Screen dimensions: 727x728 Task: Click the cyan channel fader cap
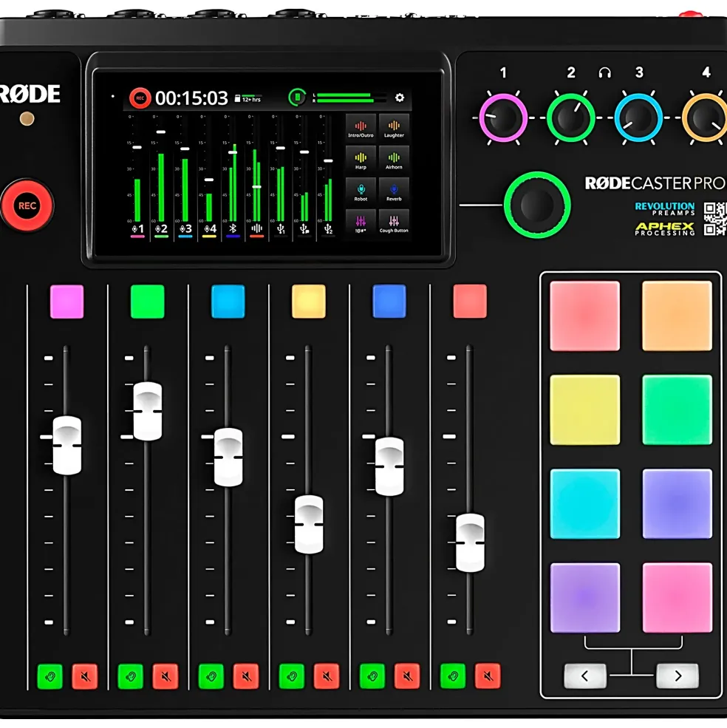click(228, 457)
